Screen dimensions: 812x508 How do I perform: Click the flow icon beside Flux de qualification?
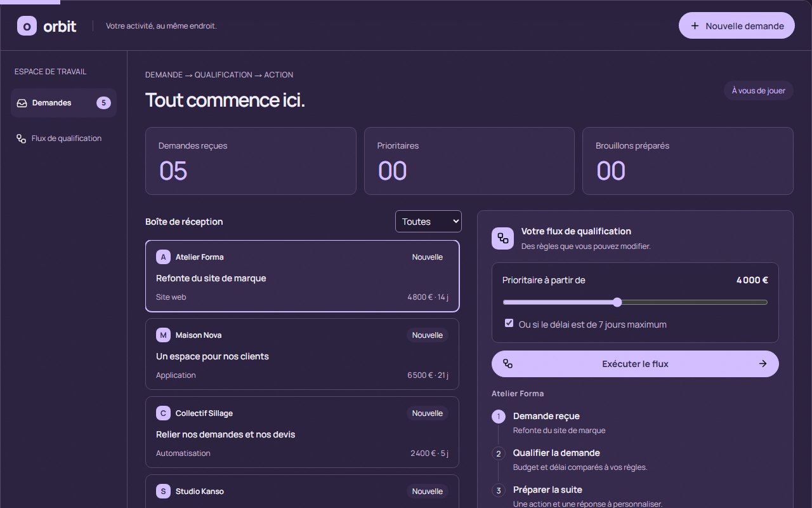point(21,138)
